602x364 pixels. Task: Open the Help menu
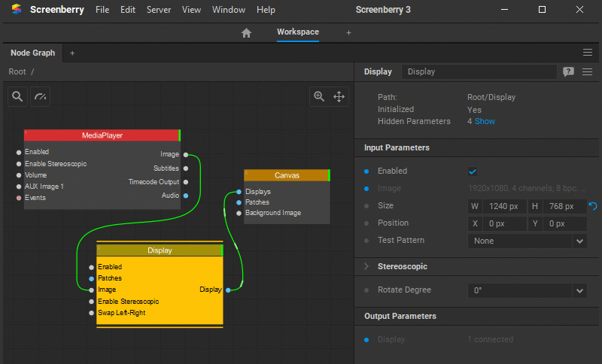point(266,10)
